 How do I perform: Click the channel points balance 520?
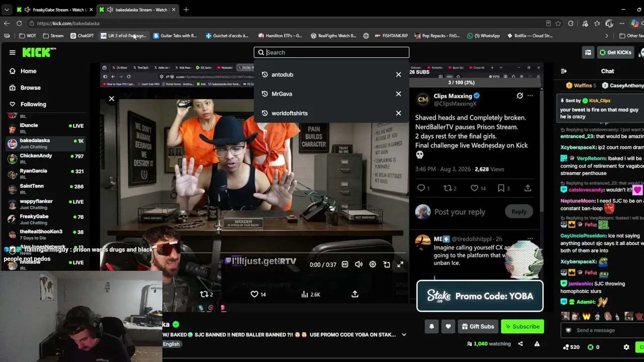571,347
